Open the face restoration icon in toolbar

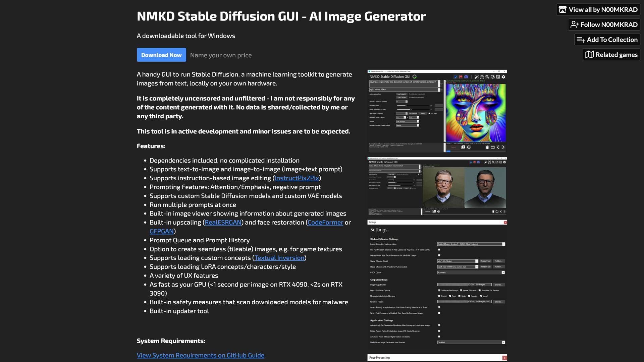(x=482, y=77)
